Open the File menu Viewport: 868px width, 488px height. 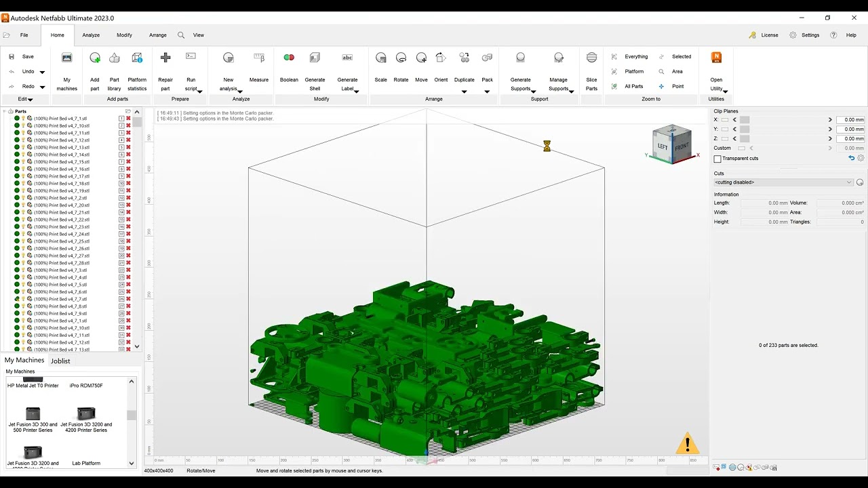24,35
